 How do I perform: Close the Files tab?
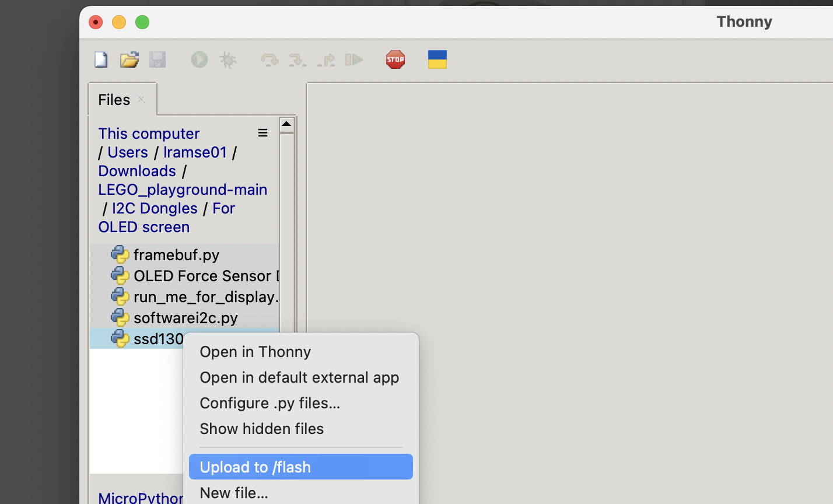coord(141,100)
